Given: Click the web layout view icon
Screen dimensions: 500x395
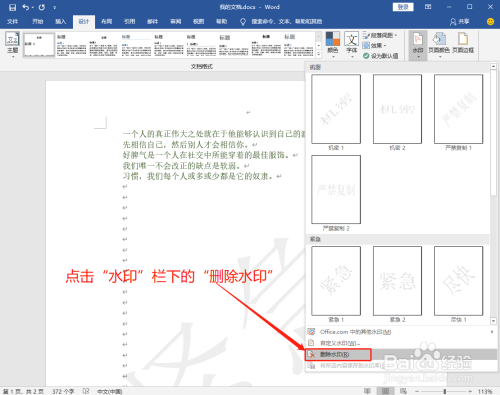Looking at the screenshot, I should (403, 391).
